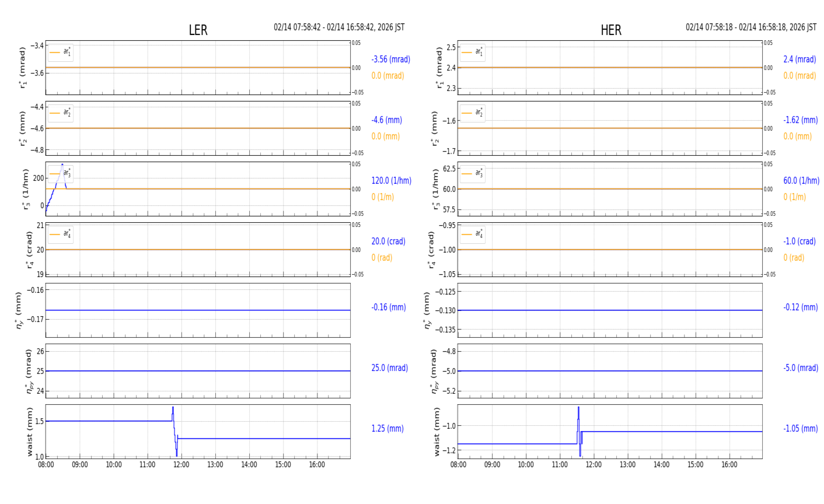824x504 pixels.
Task: Click the LER 25.0 (mrad) value label
Action: (x=389, y=368)
